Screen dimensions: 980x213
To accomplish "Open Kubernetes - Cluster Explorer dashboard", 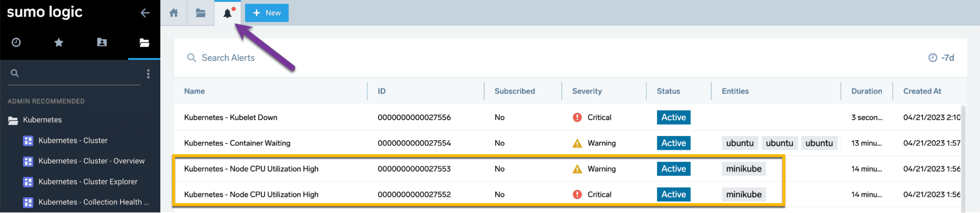I will coord(88,182).
